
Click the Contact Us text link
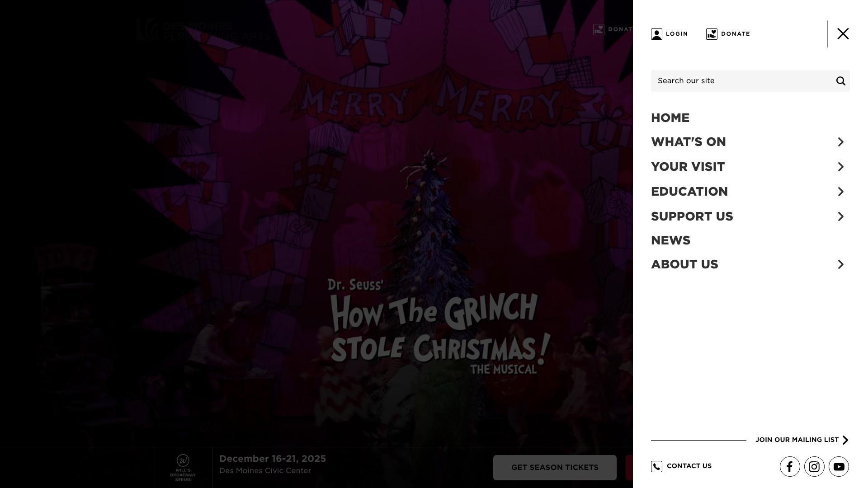pyautogui.click(x=689, y=466)
